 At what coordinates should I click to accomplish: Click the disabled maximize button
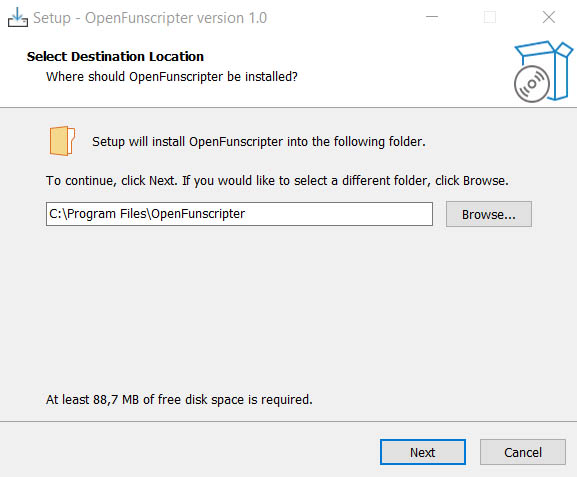(x=490, y=17)
